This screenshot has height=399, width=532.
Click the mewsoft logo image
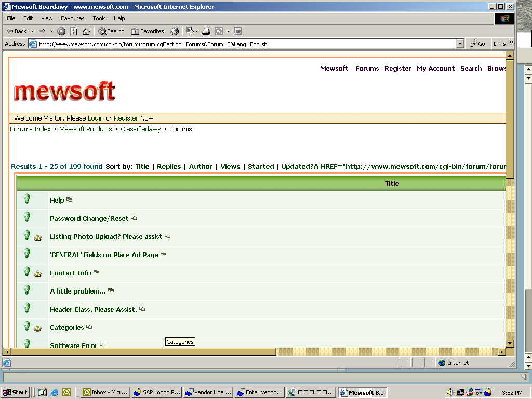coord(64,91)
